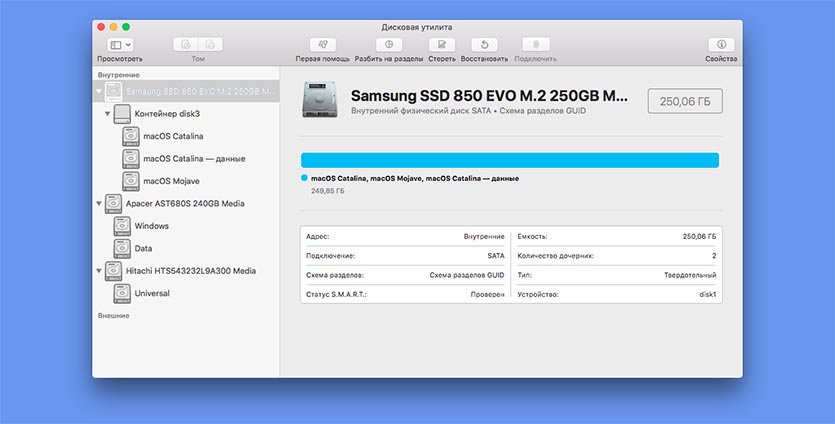
Task: Select the Universal volume row
Action: pyautogui.click(x=185, y=293)
